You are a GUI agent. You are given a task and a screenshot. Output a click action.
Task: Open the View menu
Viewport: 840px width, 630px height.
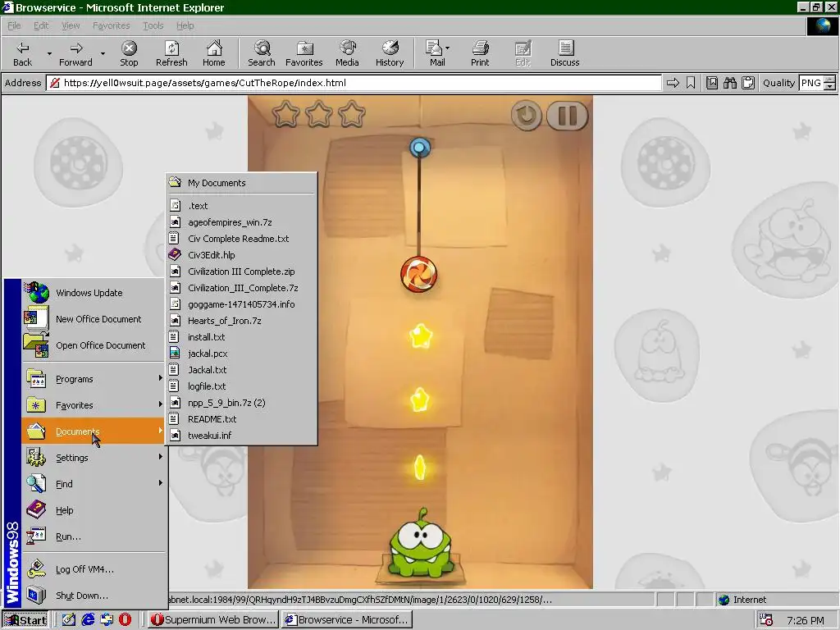point(71,25)
